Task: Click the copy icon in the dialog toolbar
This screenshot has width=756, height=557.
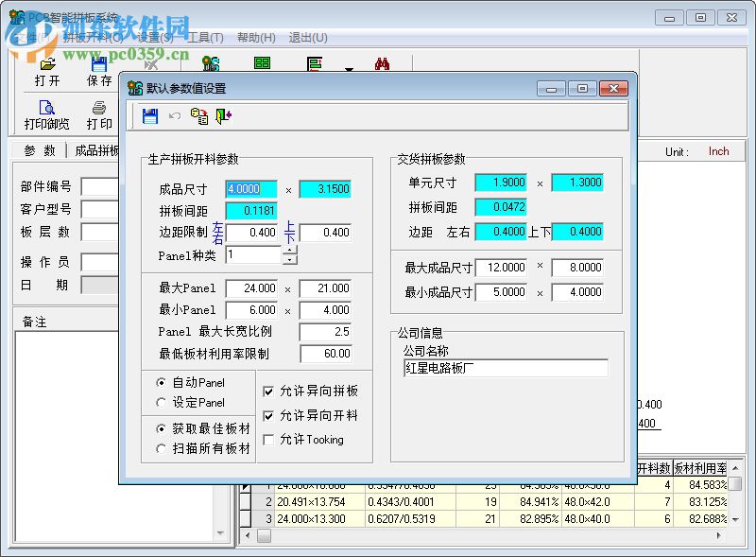Action: click(x=198, y=115)
